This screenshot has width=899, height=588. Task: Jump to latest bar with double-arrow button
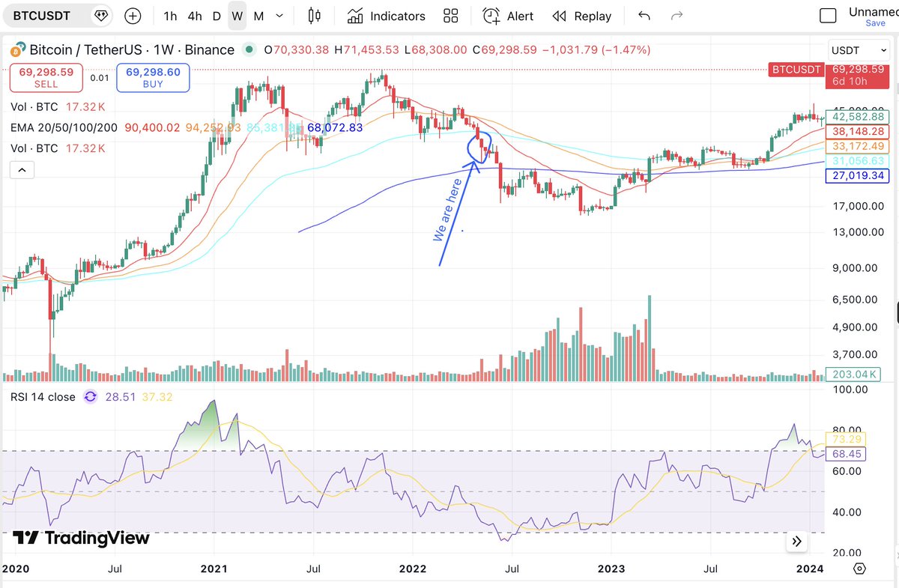(796, 541)
